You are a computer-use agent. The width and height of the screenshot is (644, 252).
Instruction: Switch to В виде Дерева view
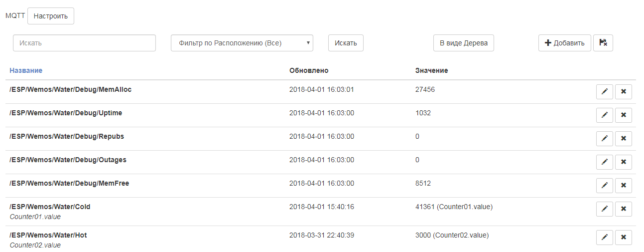463,43
